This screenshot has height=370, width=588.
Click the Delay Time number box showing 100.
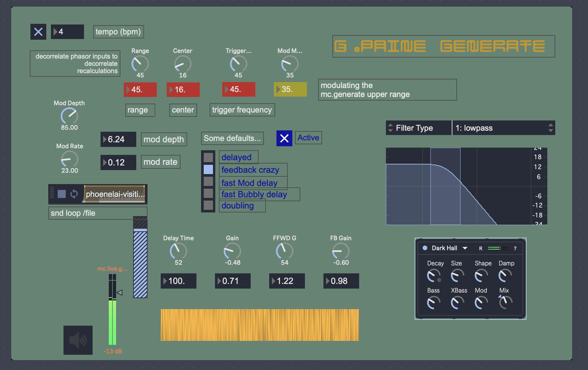click(x=179, y=281)
